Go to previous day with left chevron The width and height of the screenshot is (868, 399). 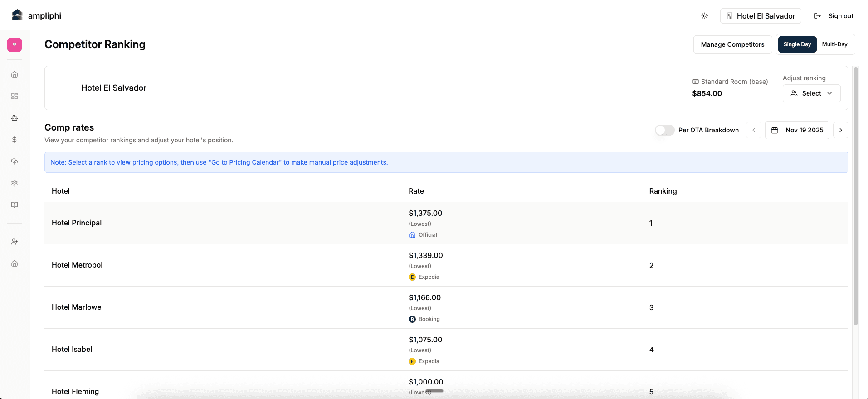pos(754,130)
